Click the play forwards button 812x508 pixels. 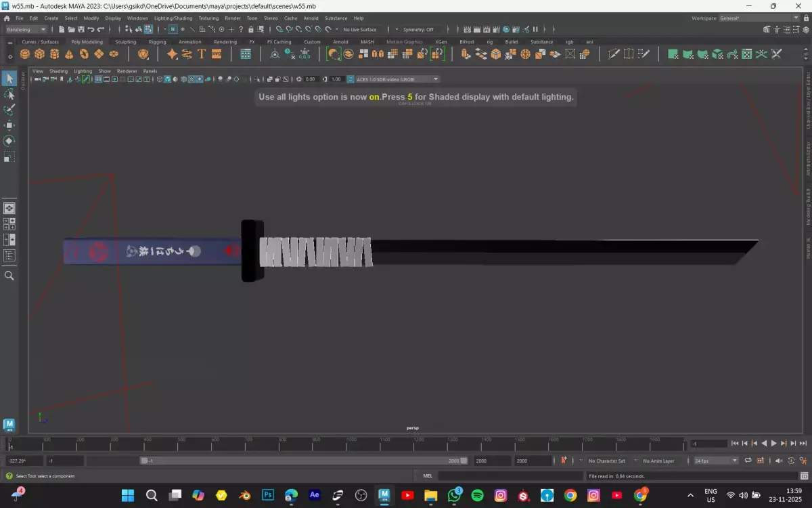pyautogui.click(x=773, y=444)
